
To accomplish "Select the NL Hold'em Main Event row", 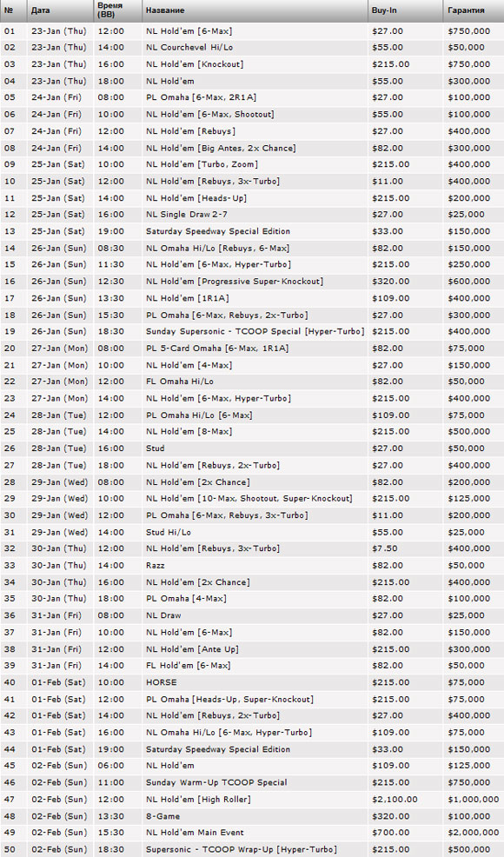I will (x=252, y=833).
